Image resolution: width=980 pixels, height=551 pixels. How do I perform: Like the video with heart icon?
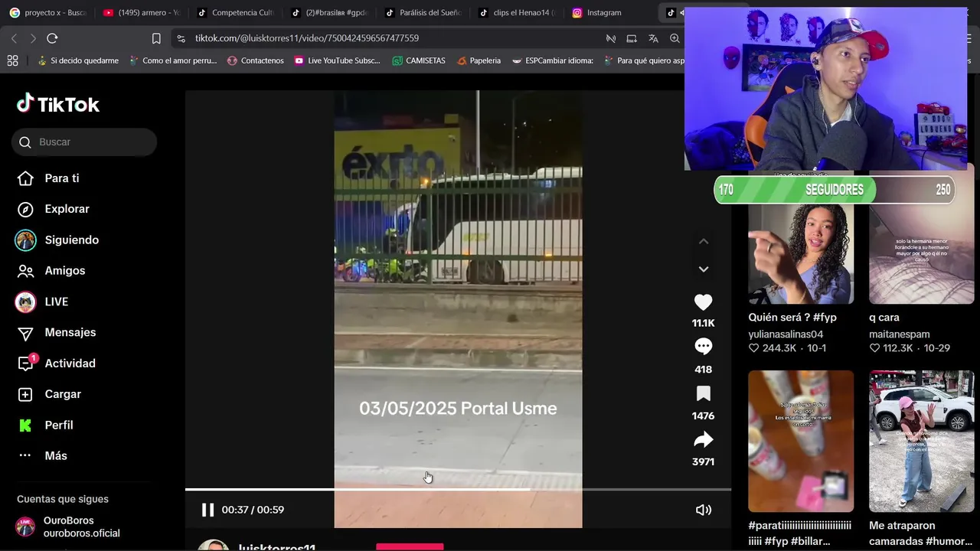point(703,303)
